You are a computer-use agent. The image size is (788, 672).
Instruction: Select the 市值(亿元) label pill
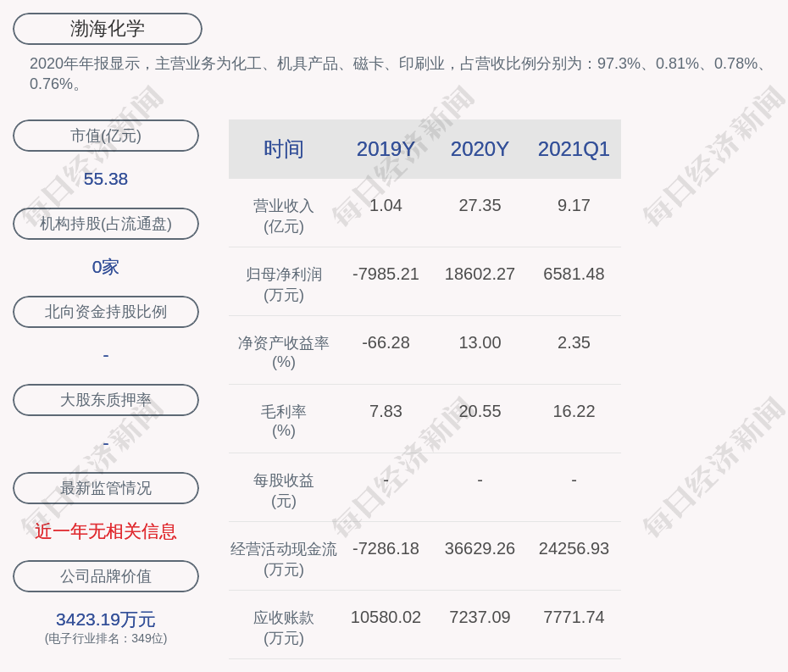(106, 136)
